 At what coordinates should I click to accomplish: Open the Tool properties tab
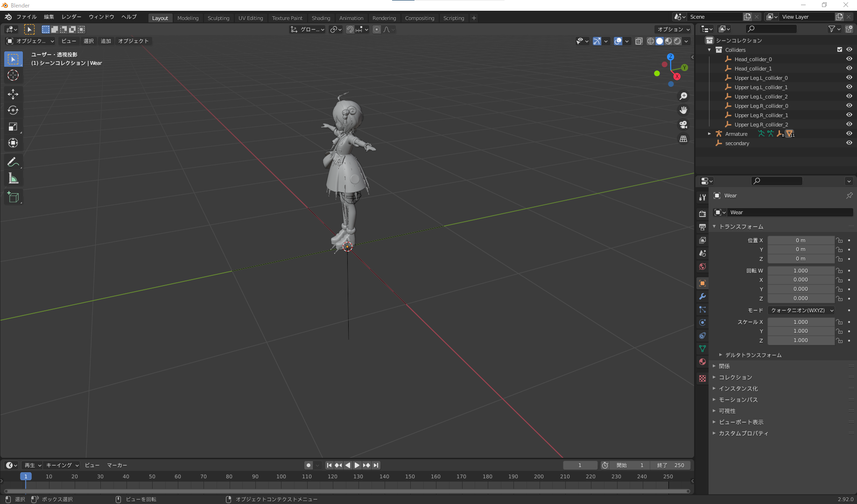(x=702, y=197)
